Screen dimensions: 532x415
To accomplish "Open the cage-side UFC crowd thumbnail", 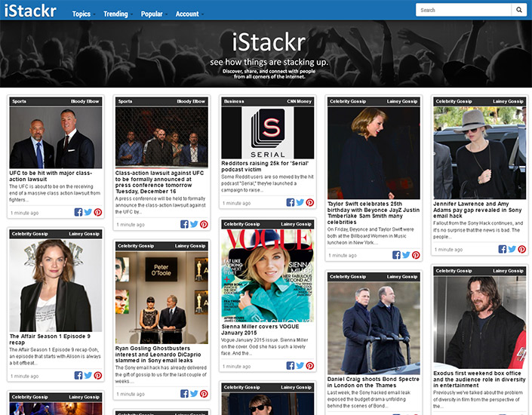I will click(x=161, y=137).
